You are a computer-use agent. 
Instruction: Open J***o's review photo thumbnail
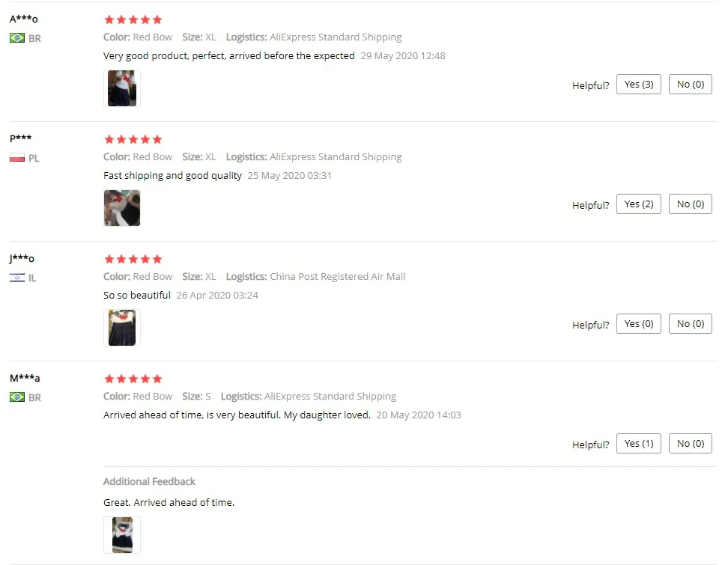tap(122, 328)
